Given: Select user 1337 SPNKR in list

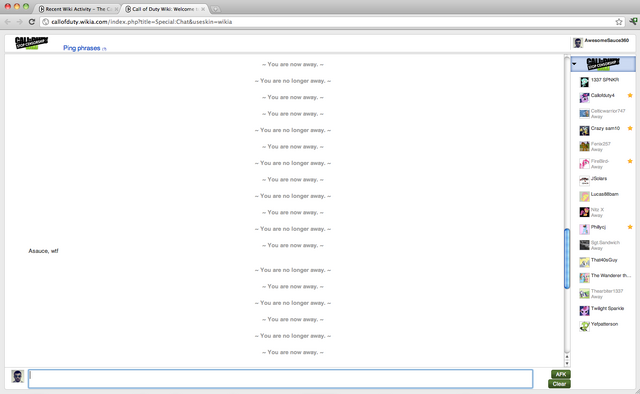Looking at the screenshot, I should [605, 80].
